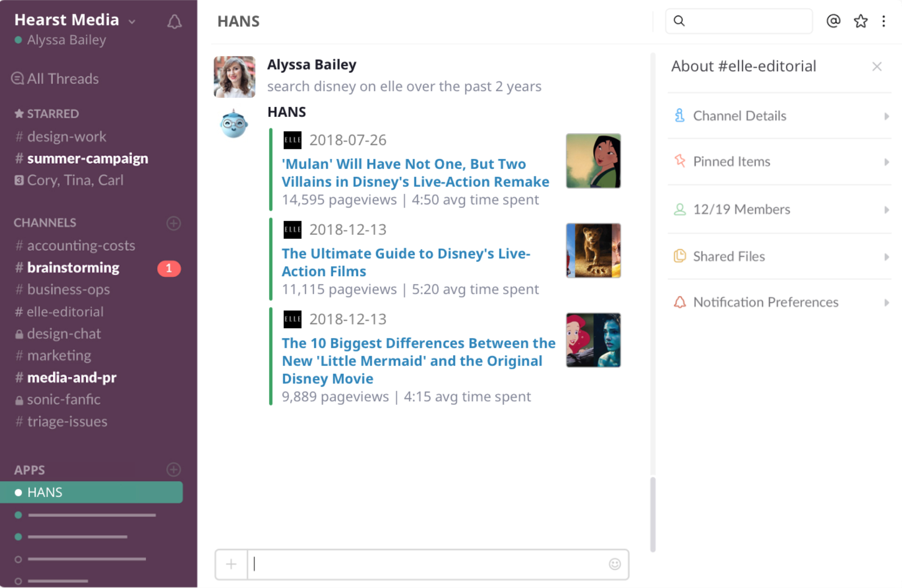Viewport: 902px width, 588px height.
Task: Open the notifications bell in workspace header
Action: coord(174,21)
